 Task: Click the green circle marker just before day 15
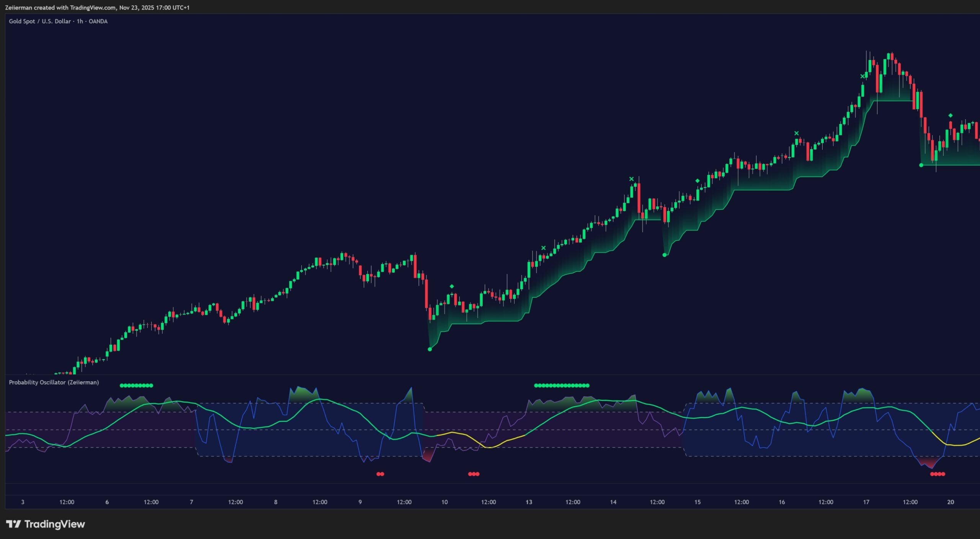[665, 255]
